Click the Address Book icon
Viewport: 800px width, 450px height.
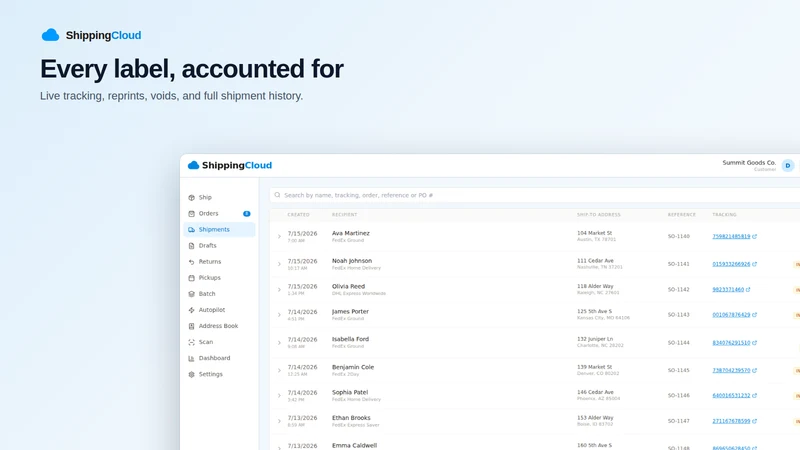point(191,326)
